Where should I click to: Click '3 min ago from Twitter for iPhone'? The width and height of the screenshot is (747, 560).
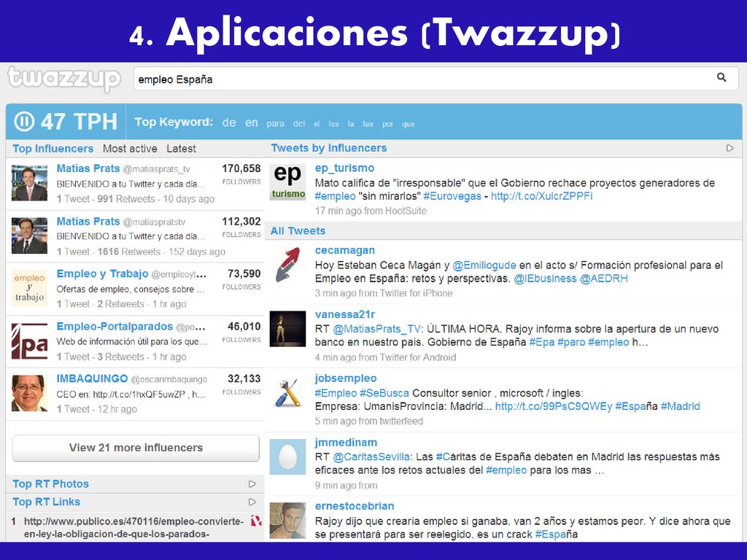click(x=384, y=293)
